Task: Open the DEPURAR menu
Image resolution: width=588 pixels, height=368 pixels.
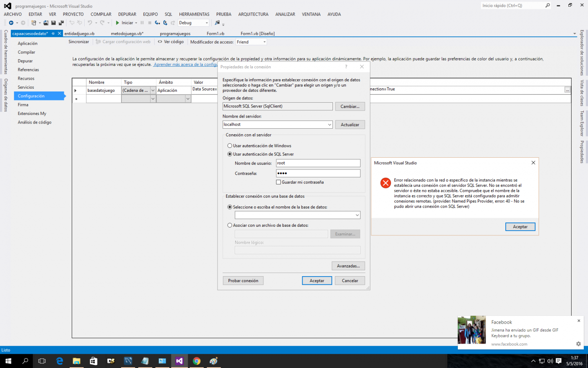Action: (x=127, y=14)
